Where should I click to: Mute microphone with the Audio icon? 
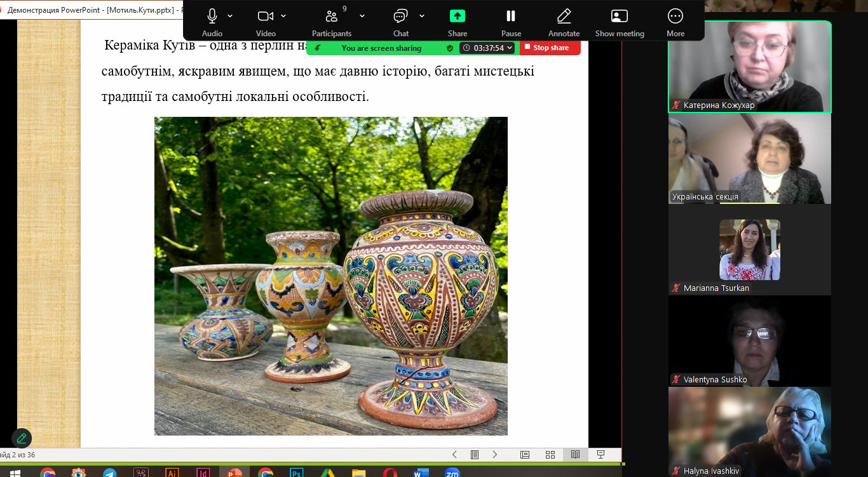coord(212,17)
